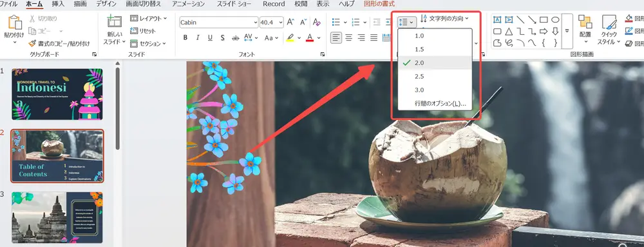Screen dimensions: 644x247
Task: Align text right
Action: click(x=361, y=38)
